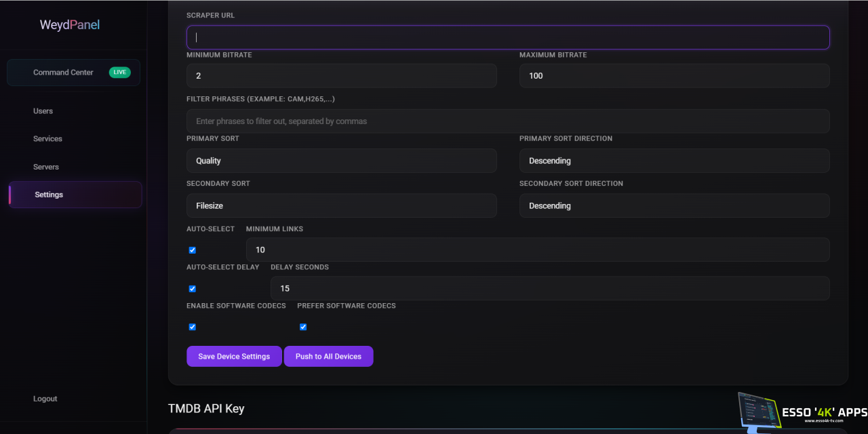The image size is (868, 434).
Task: Toggle Enable Software Codecs checkbox
Action: (x=193, y=327)
